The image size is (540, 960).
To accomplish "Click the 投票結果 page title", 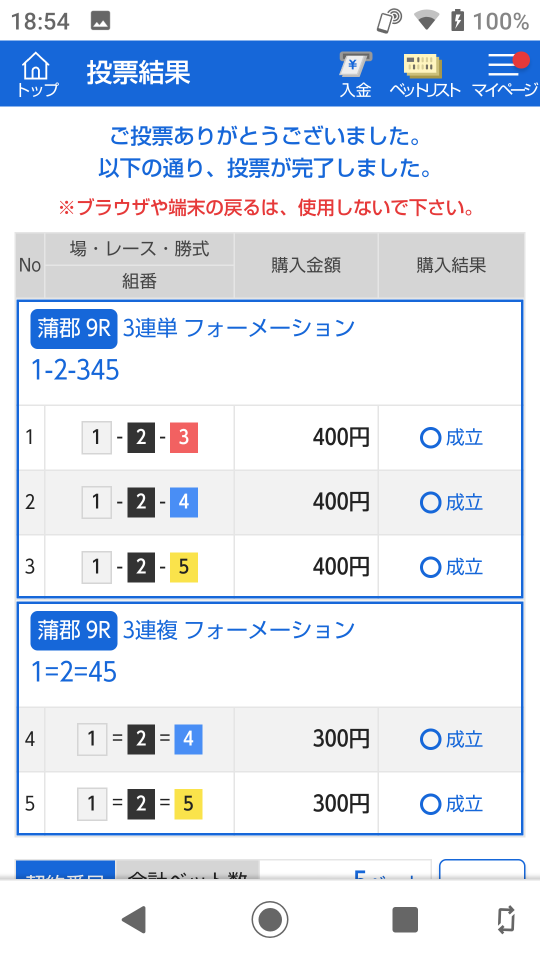I will [x=138, y=73].
